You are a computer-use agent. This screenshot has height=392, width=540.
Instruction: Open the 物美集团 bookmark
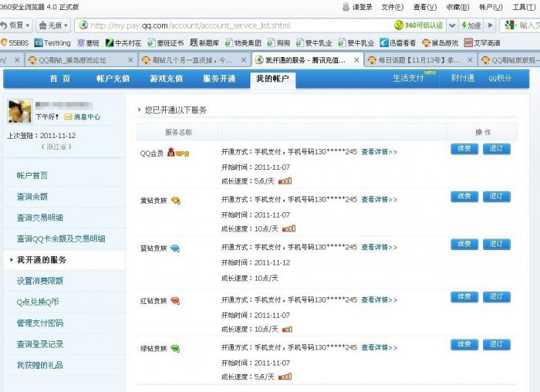point(243,42)
